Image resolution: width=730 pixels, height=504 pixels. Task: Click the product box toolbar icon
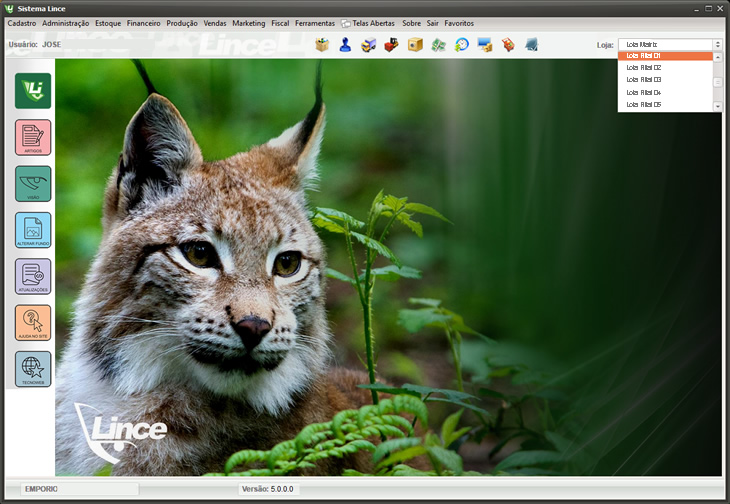click(322, 45)
